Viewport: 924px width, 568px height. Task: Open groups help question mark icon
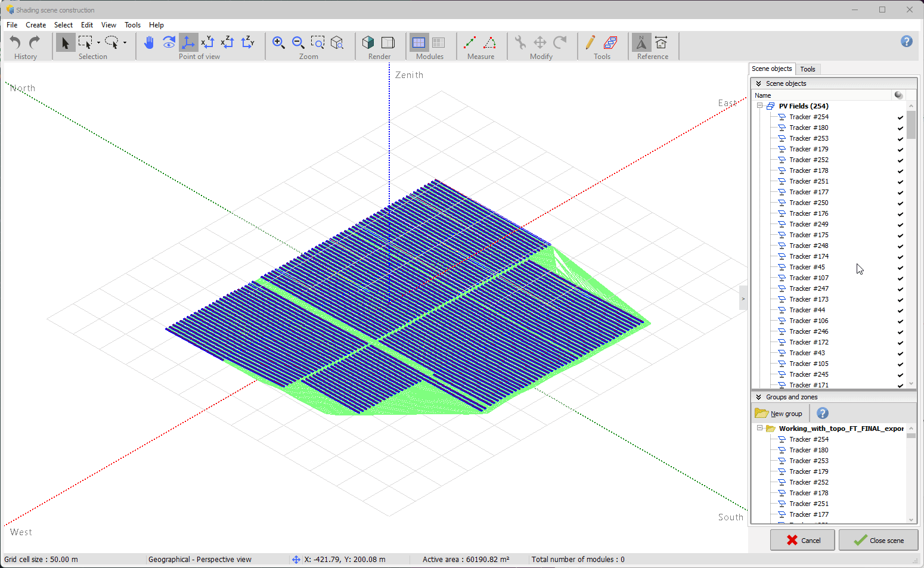[823, 413]
